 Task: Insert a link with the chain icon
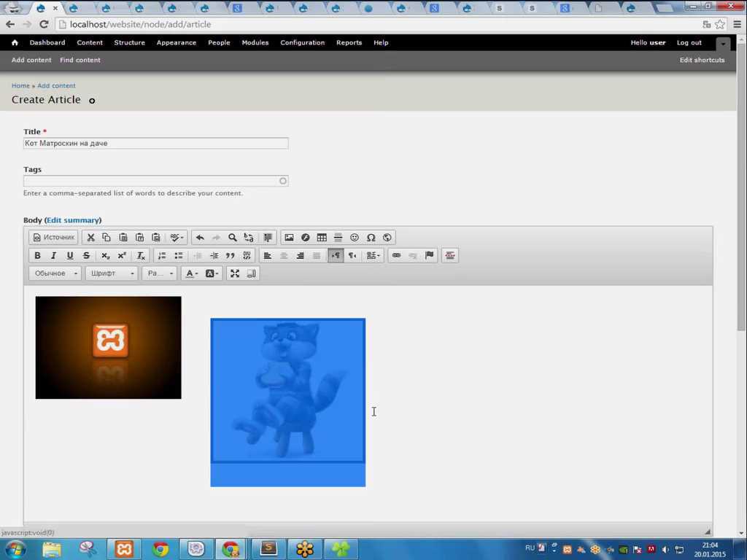[x=396, y=255]
